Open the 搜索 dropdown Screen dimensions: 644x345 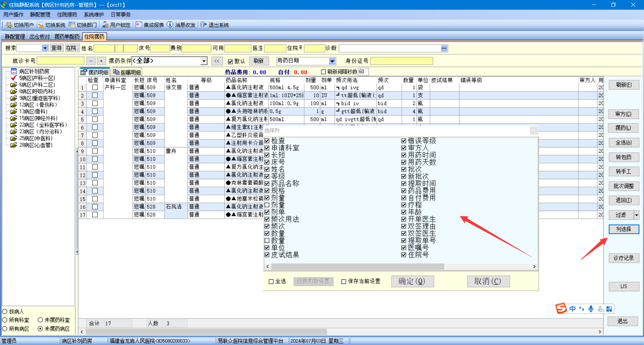click(x=45, y=48)
